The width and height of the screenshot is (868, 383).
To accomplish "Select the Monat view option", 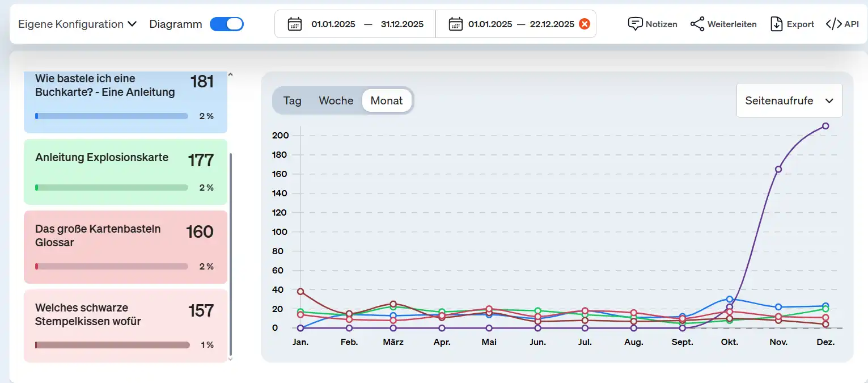I will [387, 100].
